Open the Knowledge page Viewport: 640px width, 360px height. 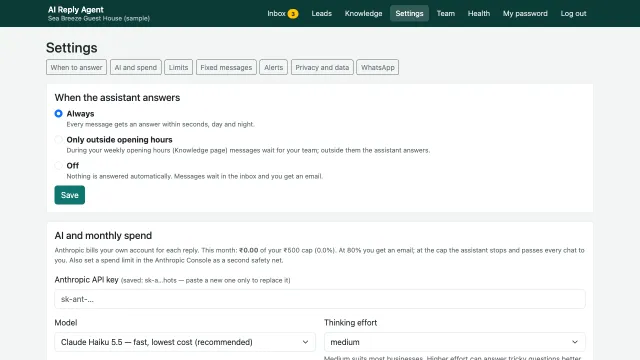(363, 13)
